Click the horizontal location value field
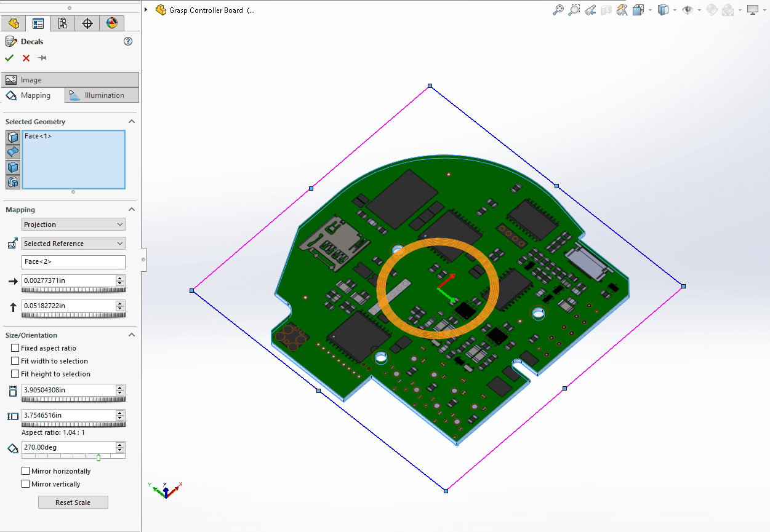This screenshot has width=770, height=532. click(x=68, y=280)
